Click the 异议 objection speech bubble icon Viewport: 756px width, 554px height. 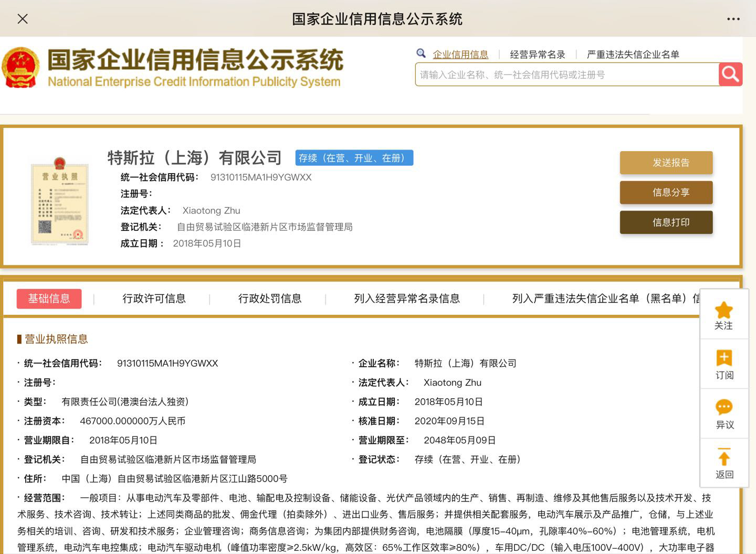click(724, 408)
